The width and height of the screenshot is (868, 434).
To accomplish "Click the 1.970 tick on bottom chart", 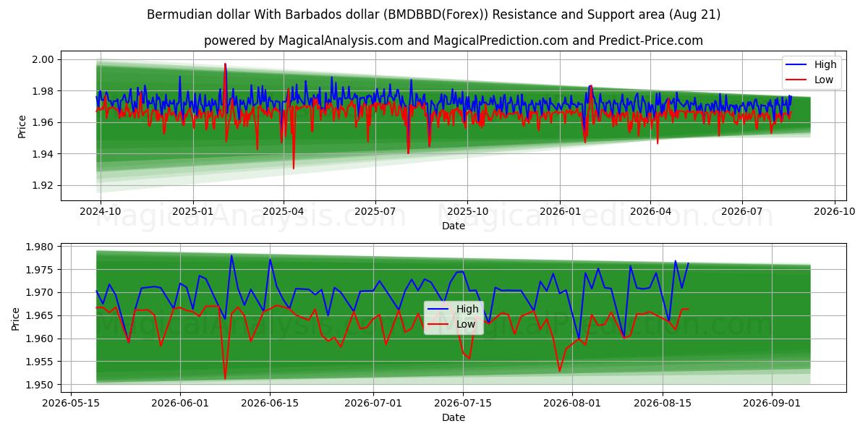I will (41, 292).
